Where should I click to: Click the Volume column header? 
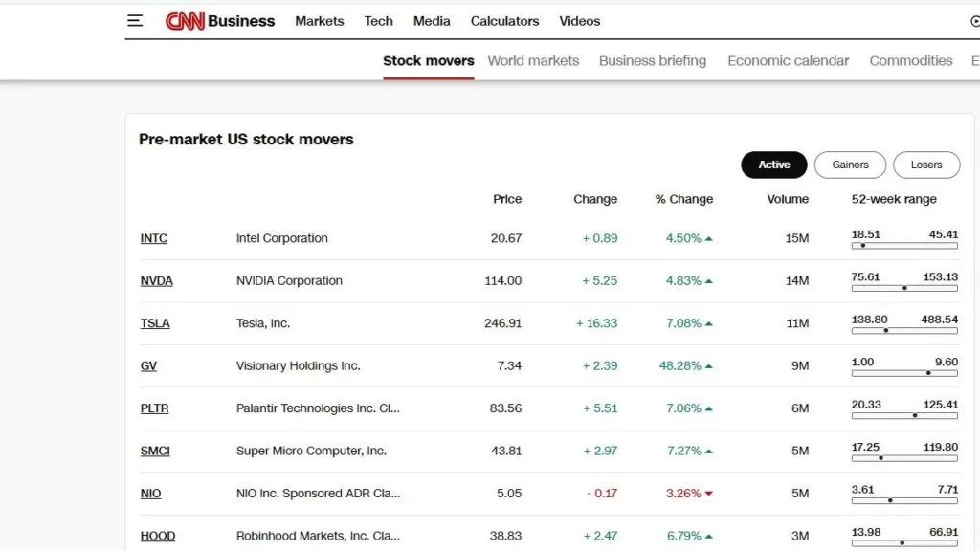click(788, 199)
